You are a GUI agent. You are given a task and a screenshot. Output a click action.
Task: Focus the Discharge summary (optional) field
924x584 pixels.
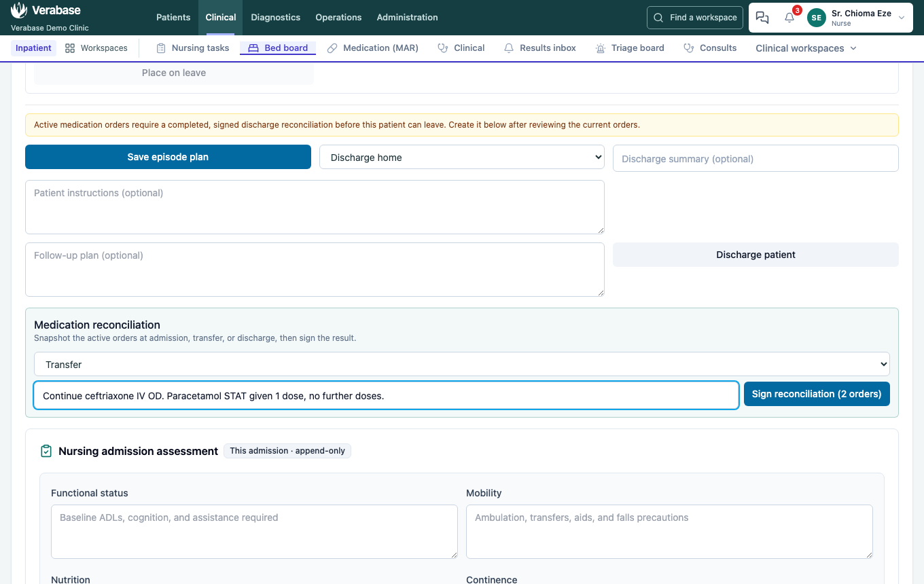click(x=756, y=159)
